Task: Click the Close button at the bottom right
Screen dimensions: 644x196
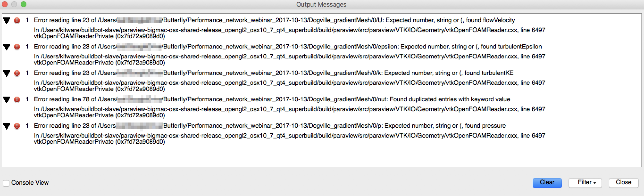Action: 623,183
